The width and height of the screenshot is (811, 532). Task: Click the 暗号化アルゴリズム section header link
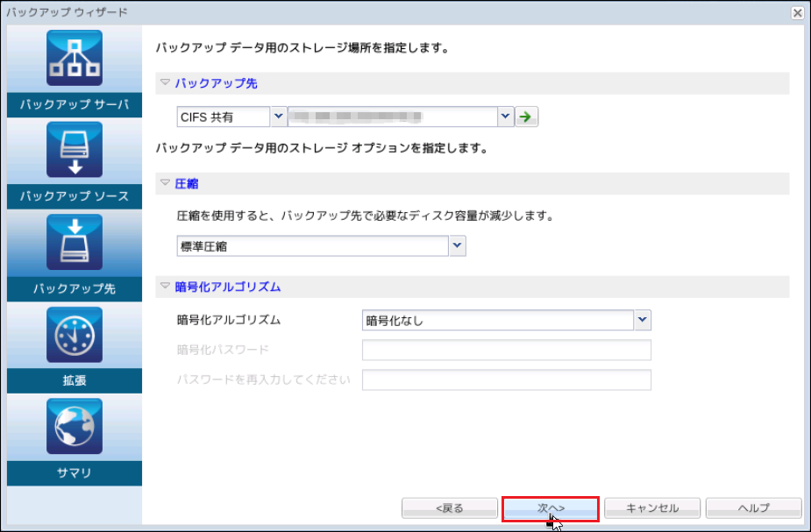(x=228, y=287)
